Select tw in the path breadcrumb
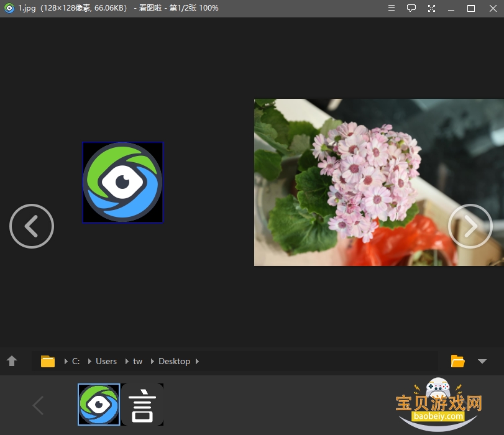Image resolution: width=504 pixels, height=435 pixels. pyautogui.click(x=137, y=362)
